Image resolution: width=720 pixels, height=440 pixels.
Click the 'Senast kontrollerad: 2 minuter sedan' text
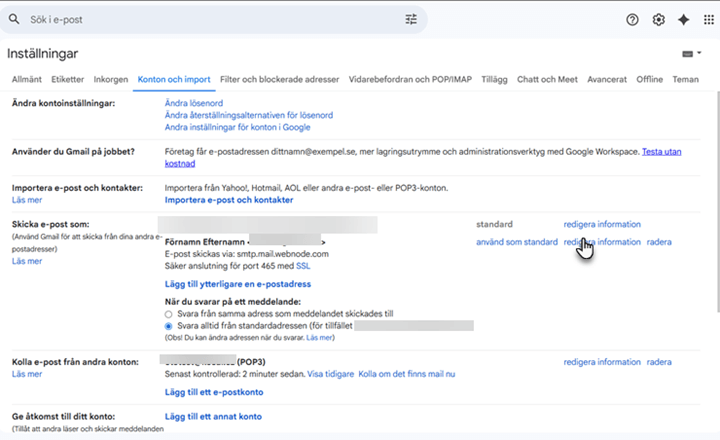coord(235,374)
